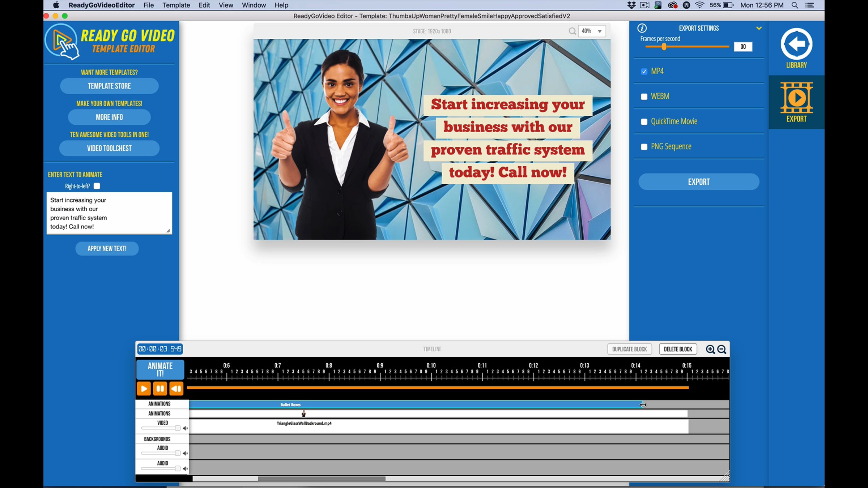868x488 pixels.
Task: Open the Export filmstrip panel icon
Action: click(x=796, y=98)
